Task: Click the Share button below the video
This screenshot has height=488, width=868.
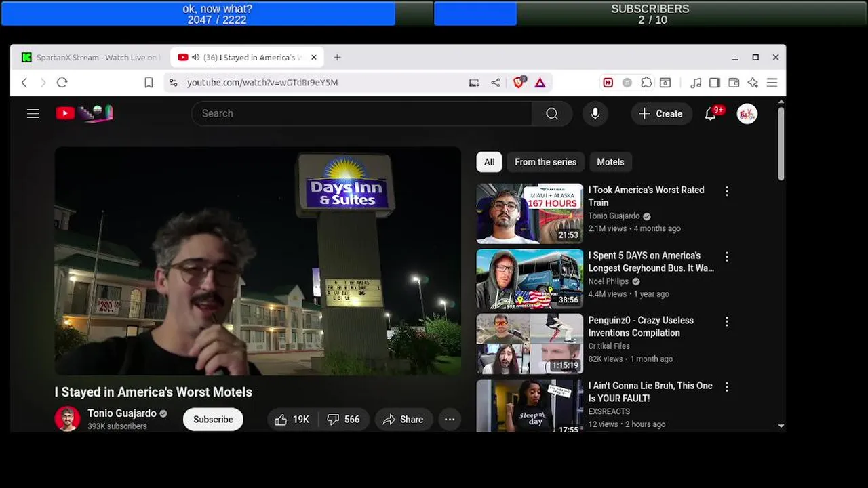Action: 403,420
